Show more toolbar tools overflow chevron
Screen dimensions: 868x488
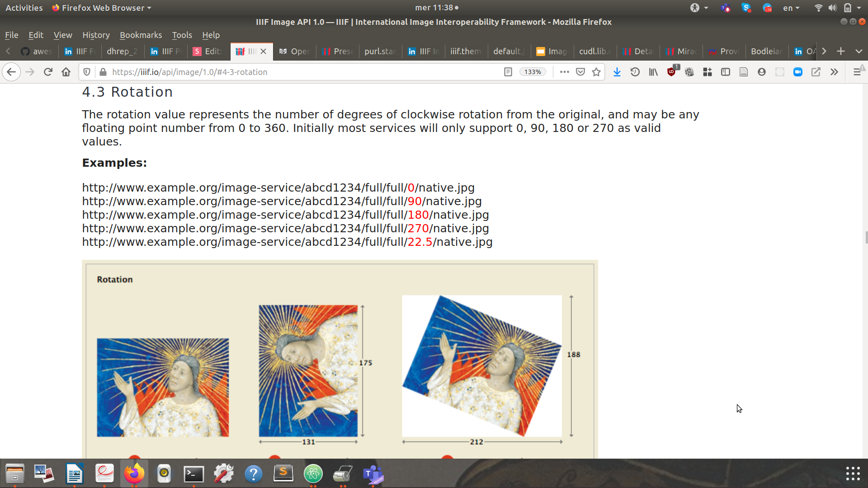(x=834, y=72)
